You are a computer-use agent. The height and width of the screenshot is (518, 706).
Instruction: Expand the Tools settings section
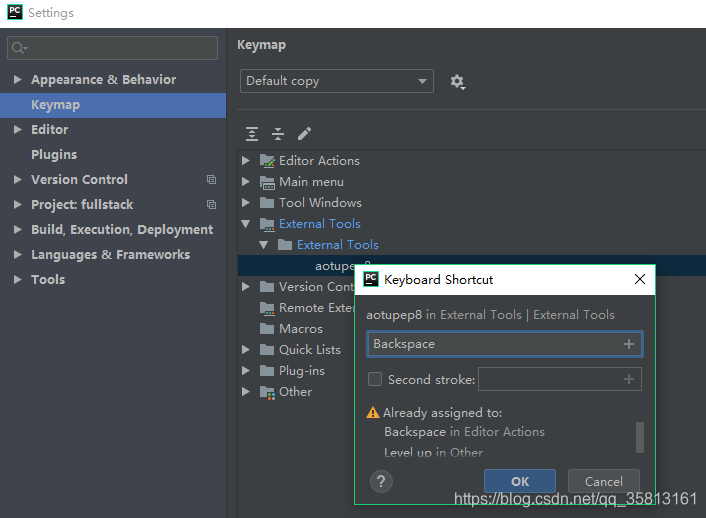click(18, 280)
